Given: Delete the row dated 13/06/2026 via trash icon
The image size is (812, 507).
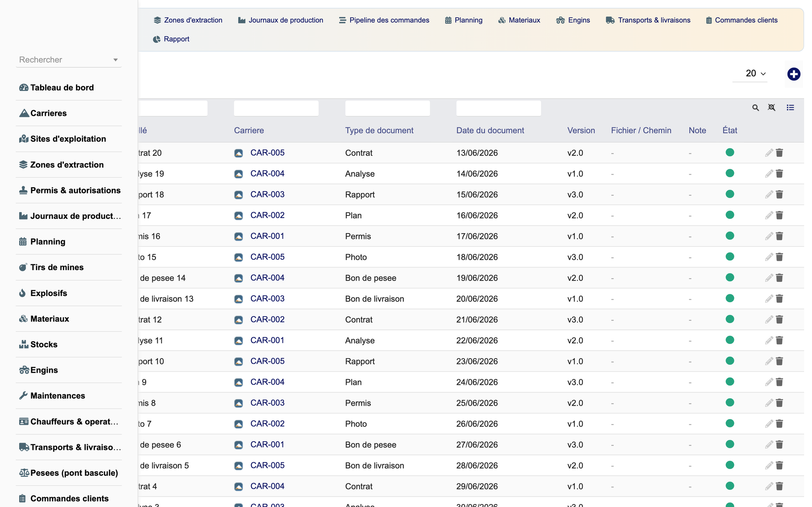Looking at the screenshot, I should coord(779,153).
